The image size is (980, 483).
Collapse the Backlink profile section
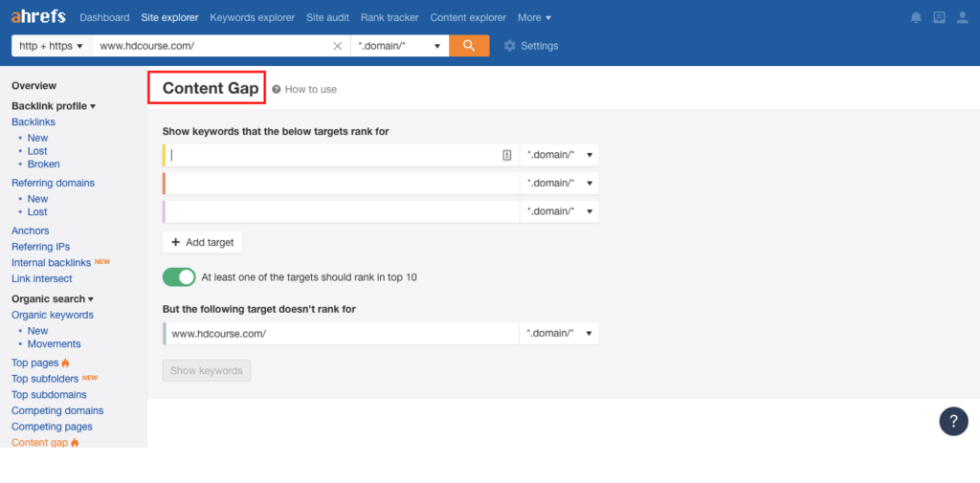(x=54, y=106)
